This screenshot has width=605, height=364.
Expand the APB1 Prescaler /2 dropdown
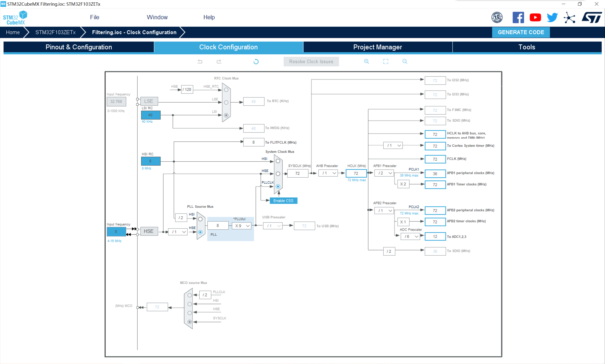coord(386,173)
